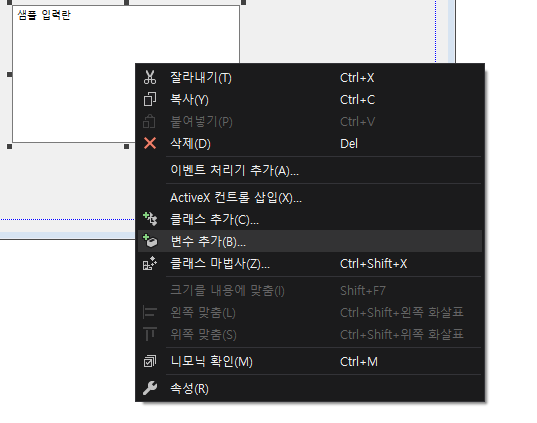Choose 클래스 추가(C)... menu item

click(310, 219)
